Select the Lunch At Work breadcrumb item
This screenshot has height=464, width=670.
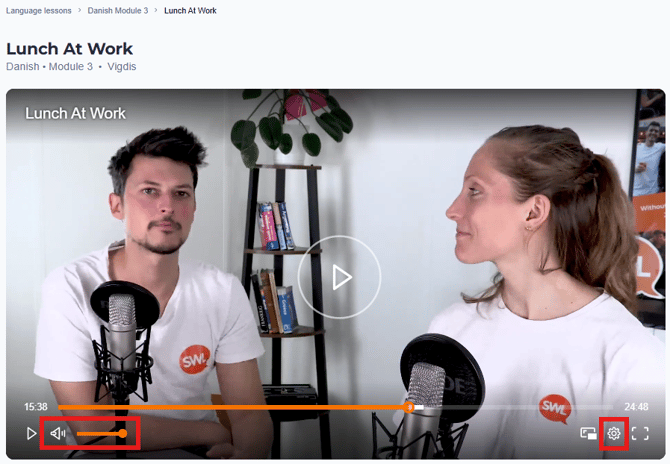190,11
